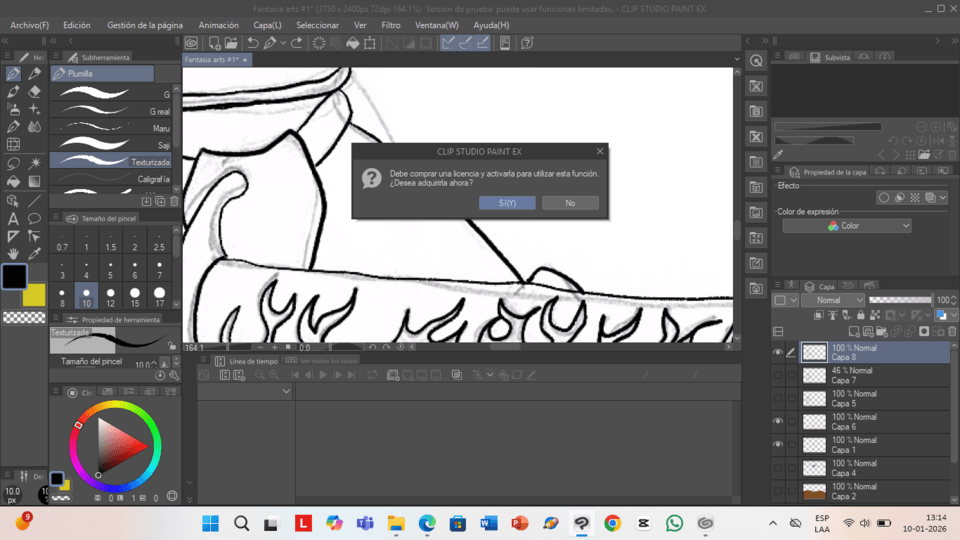
Task: Click the Sí(Y) button in the dialog
Action: [507, 203]
